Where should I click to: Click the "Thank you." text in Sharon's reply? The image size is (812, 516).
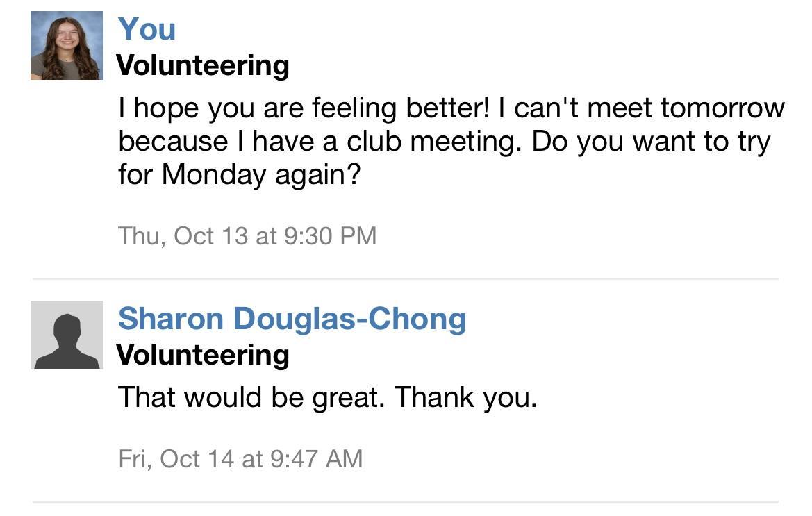click(465, 397)
